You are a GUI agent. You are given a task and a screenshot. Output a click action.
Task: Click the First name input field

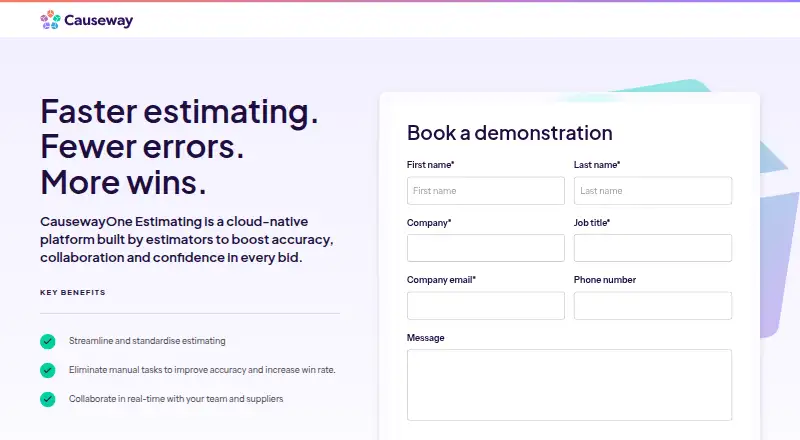tap(486, 190)
